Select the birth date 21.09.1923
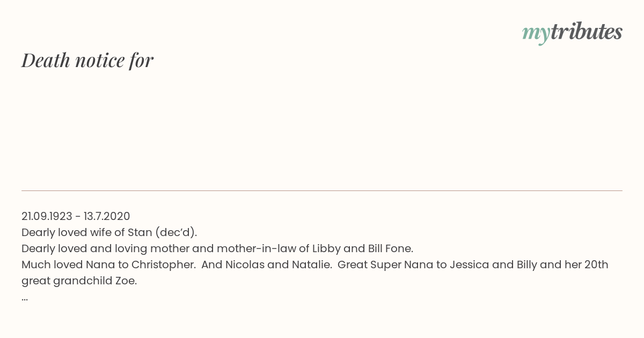The width and height of the screenshot is (644, 338). 47,216
